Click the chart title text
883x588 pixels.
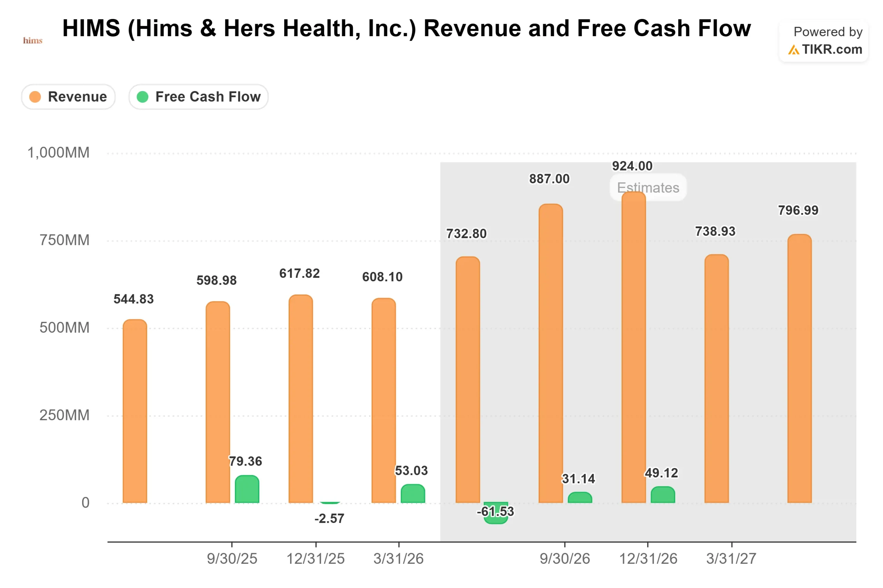[x=407, y=29]
